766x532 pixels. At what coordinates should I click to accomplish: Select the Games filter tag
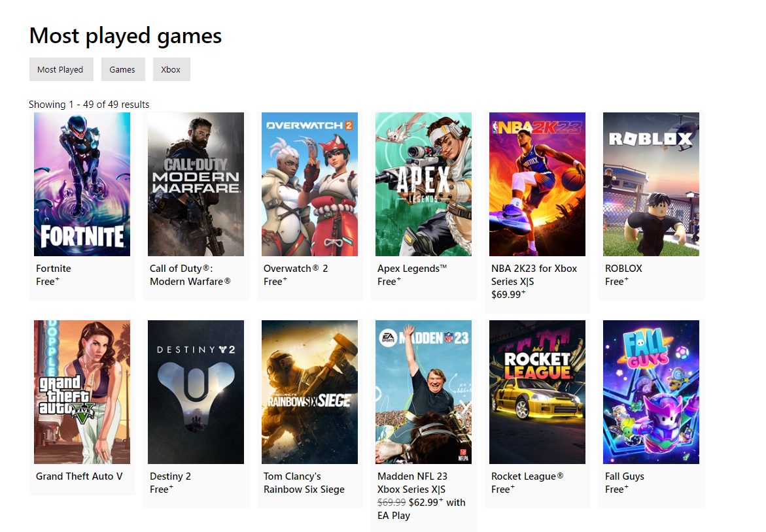[123, 69]
